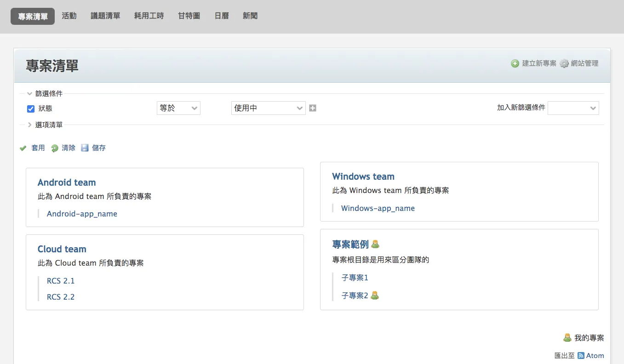
Task: Click the gear icon beside 網站管理
Action: [x=564, y=63]
